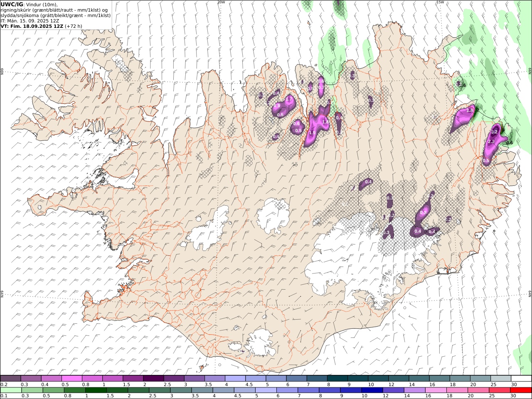Click the 1.8 snowfall value in the east
This screenshot has width=532, height=399.
(470, 110)
